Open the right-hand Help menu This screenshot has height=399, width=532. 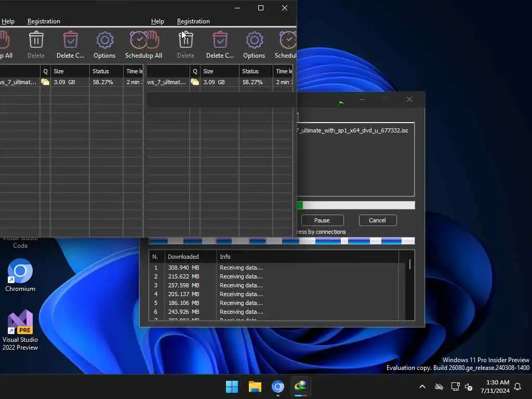tap(157, 21)
